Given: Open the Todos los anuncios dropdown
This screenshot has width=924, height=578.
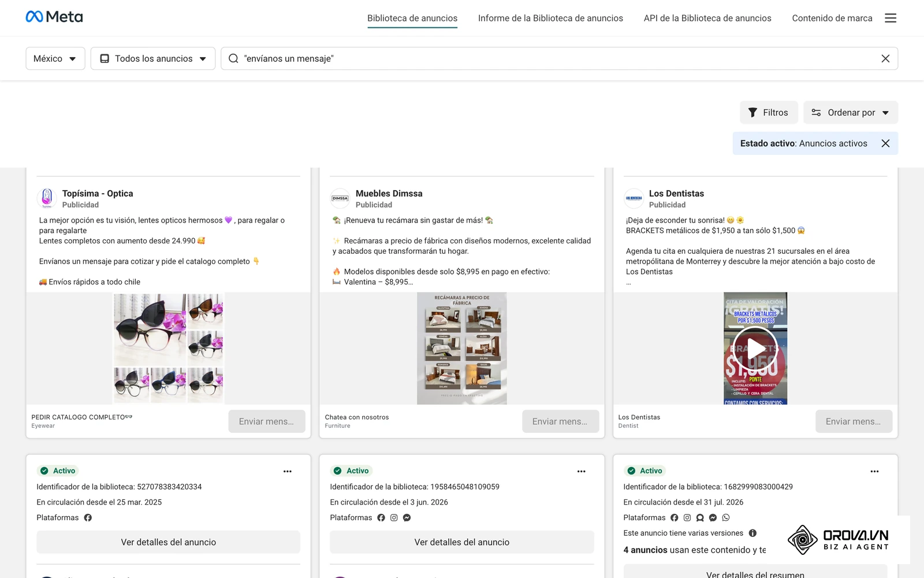Looking at the screenshot, I should pyautogui.click(x=153, y=58).
